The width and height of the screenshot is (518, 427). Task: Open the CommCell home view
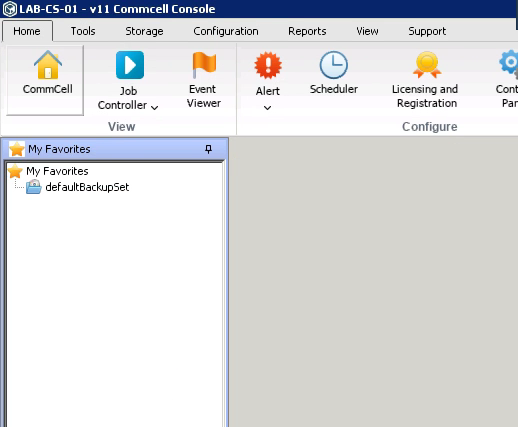[45, 80]
